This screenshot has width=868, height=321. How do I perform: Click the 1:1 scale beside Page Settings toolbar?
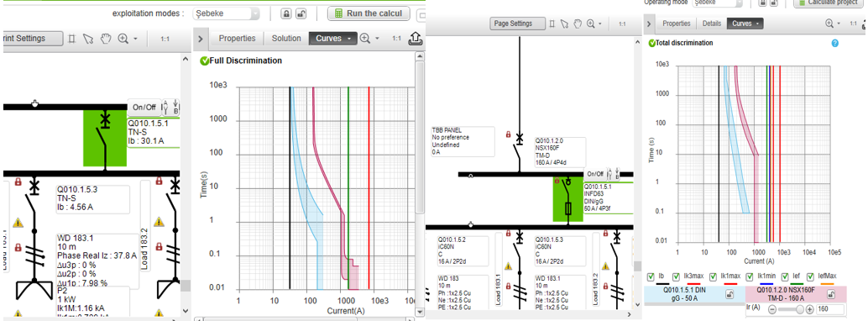tap(622, 24)
